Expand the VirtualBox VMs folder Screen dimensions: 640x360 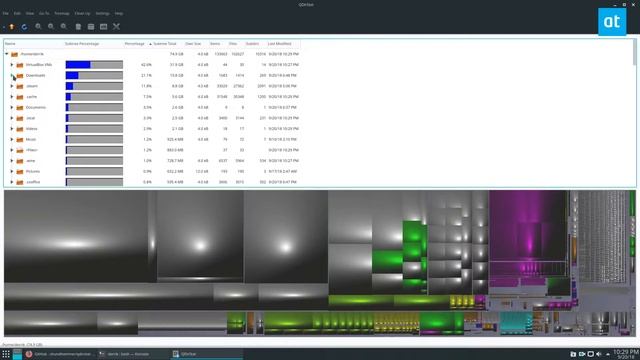[x=12, y=64]
